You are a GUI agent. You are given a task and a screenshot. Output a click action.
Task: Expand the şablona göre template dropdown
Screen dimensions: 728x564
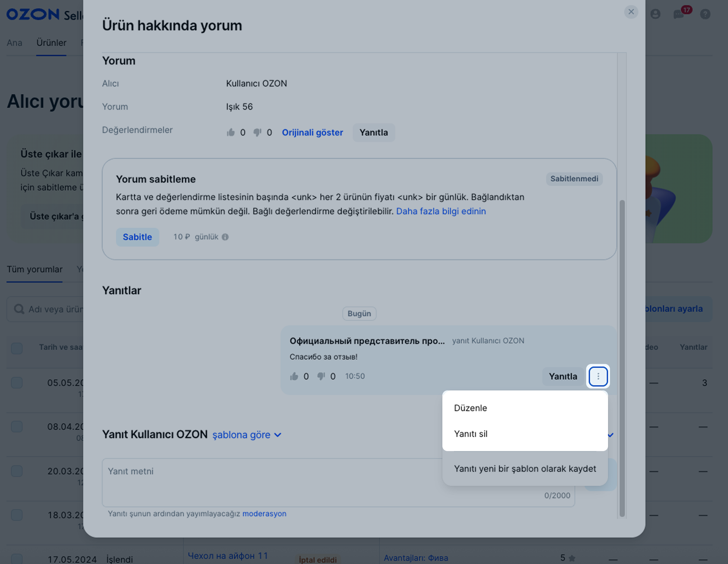247,435
